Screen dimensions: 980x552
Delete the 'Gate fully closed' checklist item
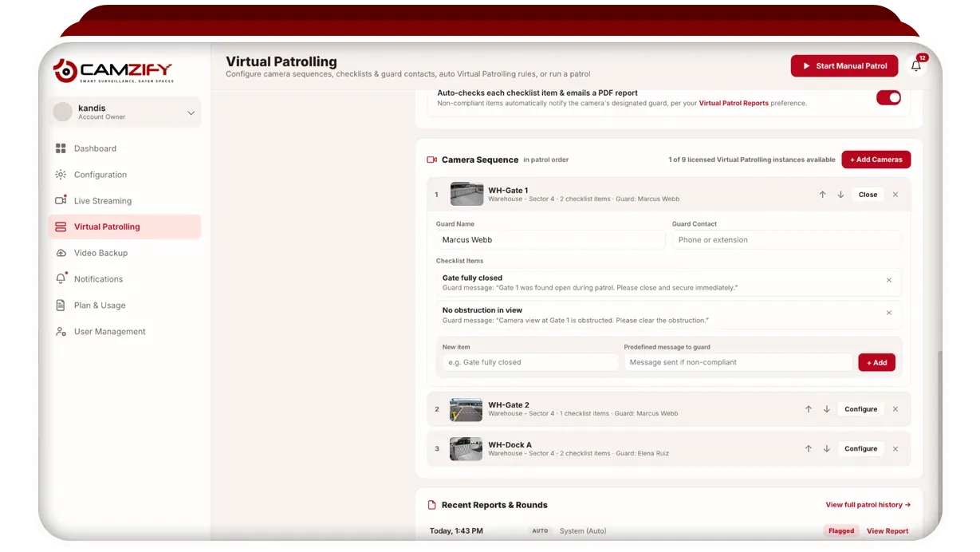pos(889,280)
